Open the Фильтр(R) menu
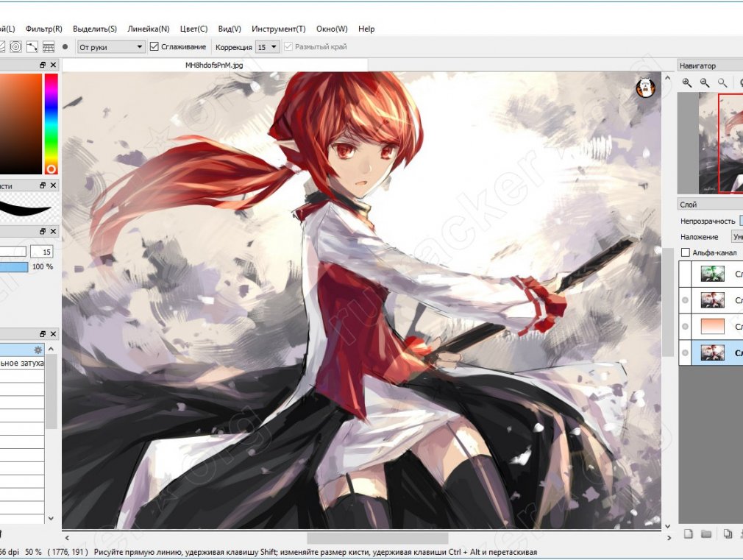743x560 pixels. click(x=44, y=29)
